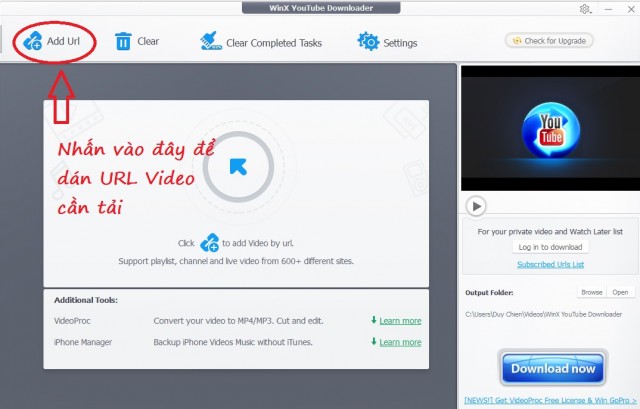Open the NEWS VideoProc Free License link
The height and width of the screenshot is (409, 640).
pyautogui.click(x=550, y=400)
